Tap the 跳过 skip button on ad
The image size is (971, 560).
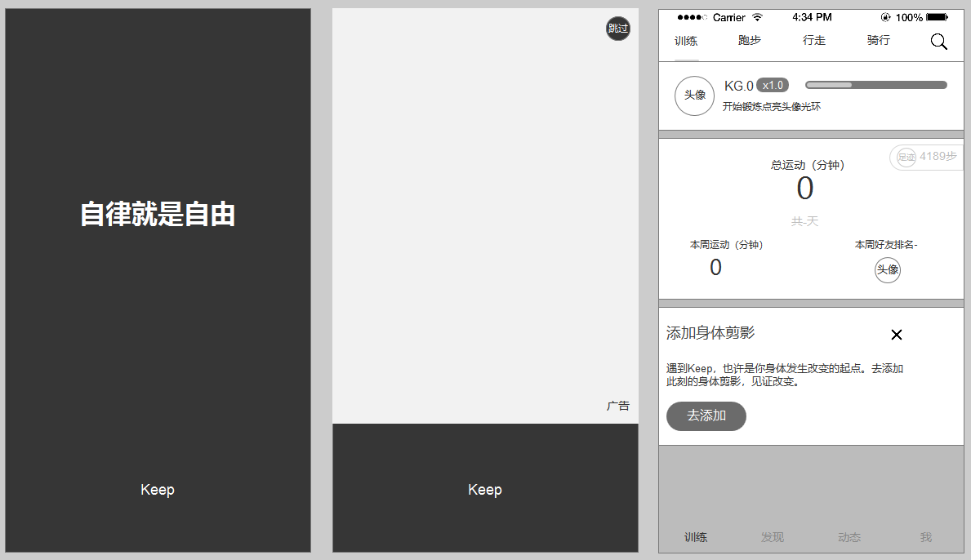(x=618, y=29)
